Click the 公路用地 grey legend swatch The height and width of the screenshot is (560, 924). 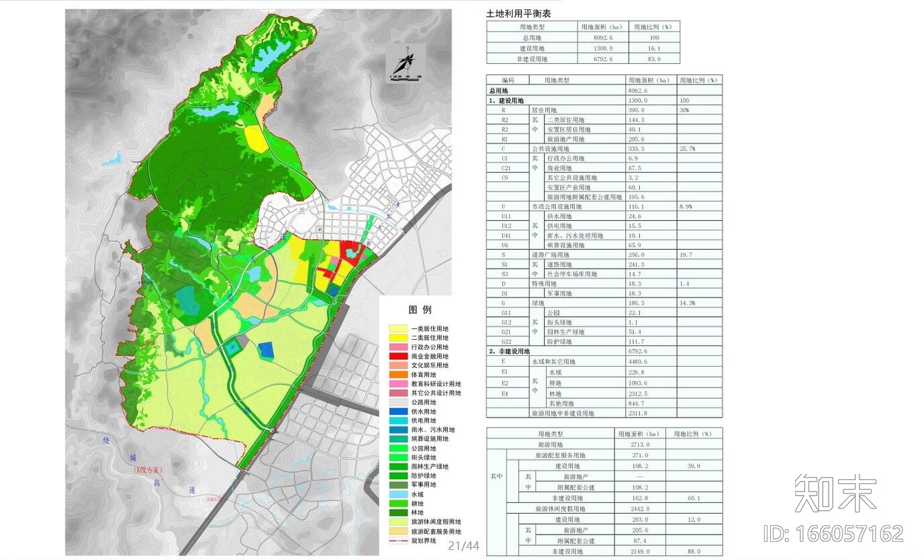pyautogui.click(x=398, y=402)
